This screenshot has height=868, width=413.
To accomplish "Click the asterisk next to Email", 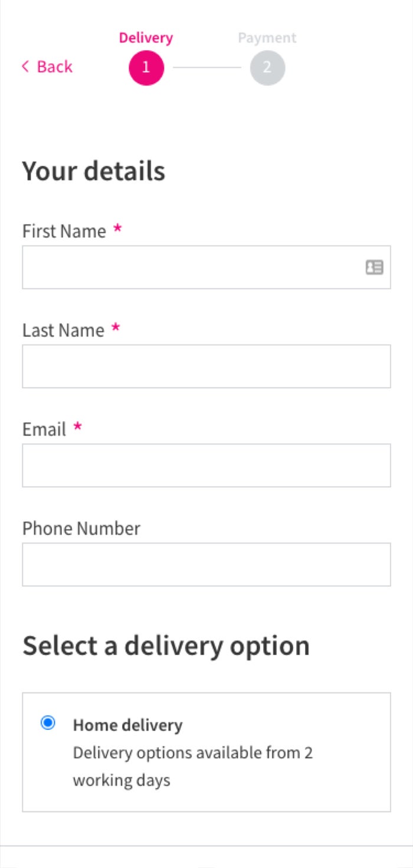I will [x=77, y=428].
